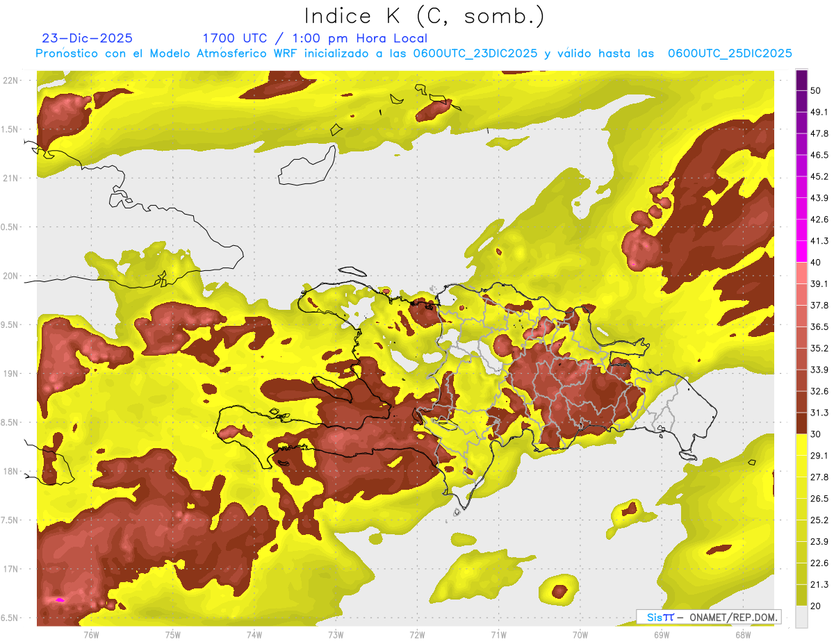
Task: Click the '21.3' value on the color scale
Action: coord(819,584)
